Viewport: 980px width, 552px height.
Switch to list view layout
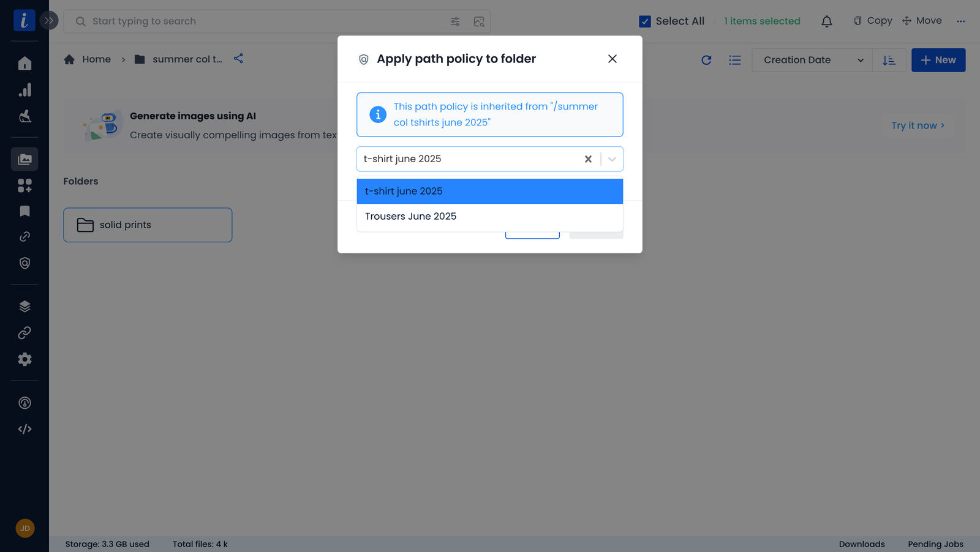[735, 60]
